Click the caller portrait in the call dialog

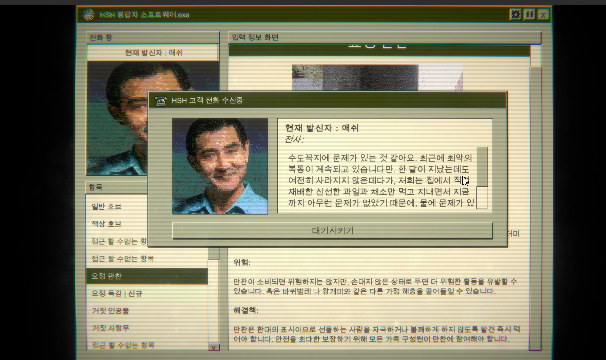point(220,166)
